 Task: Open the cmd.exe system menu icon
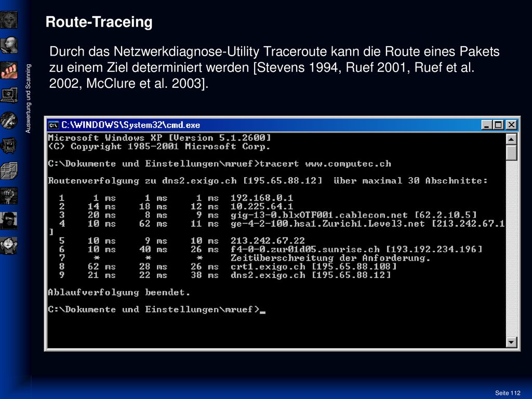click(54, 125)
